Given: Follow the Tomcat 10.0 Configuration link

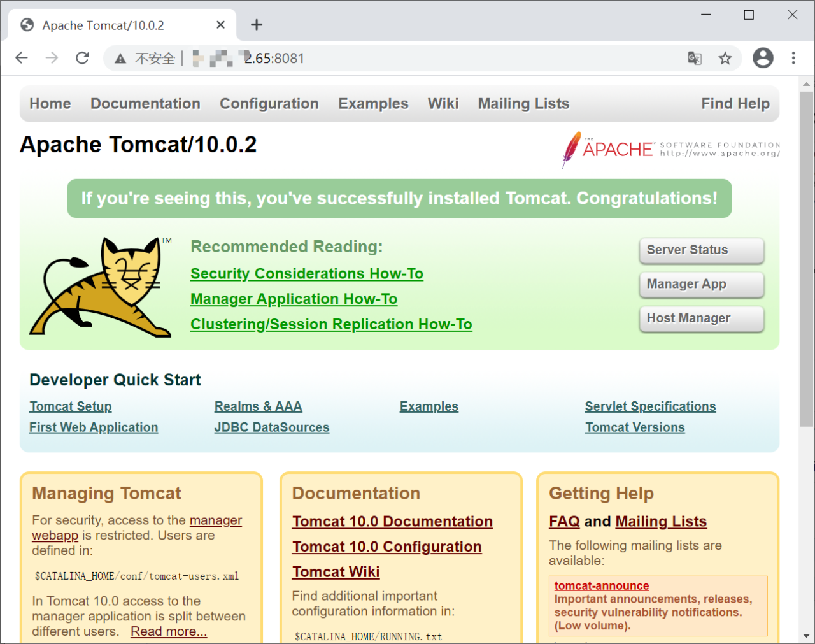Looking at the screenshot, I should click(x=386, y=547).
